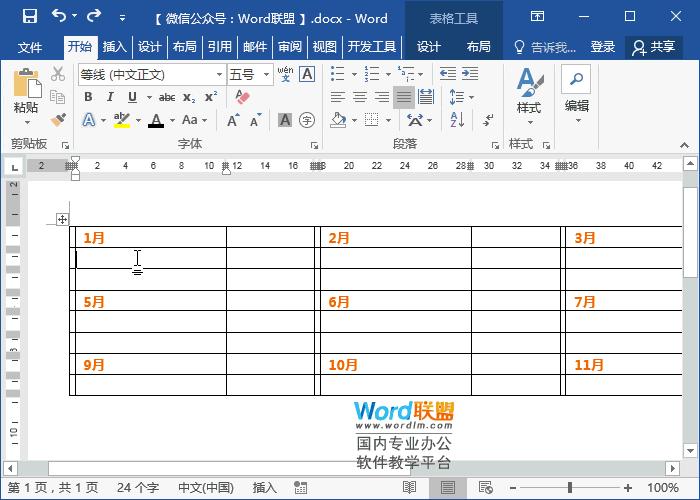Open the 文件 File tab
The width and height of the screenshot is (700, 500).
click(30, 47)
